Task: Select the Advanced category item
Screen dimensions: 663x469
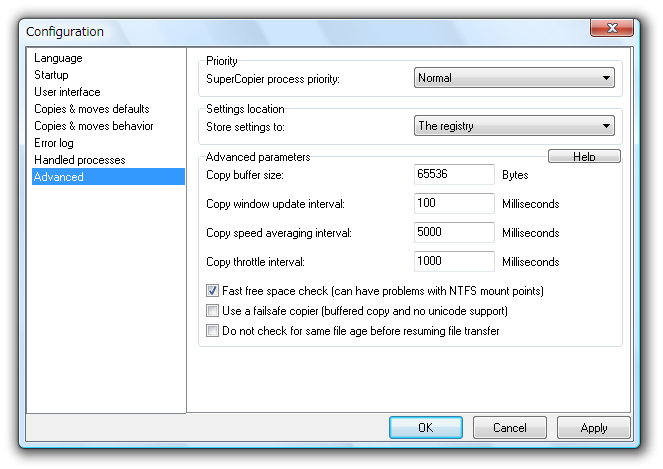Action: [108, 177]
